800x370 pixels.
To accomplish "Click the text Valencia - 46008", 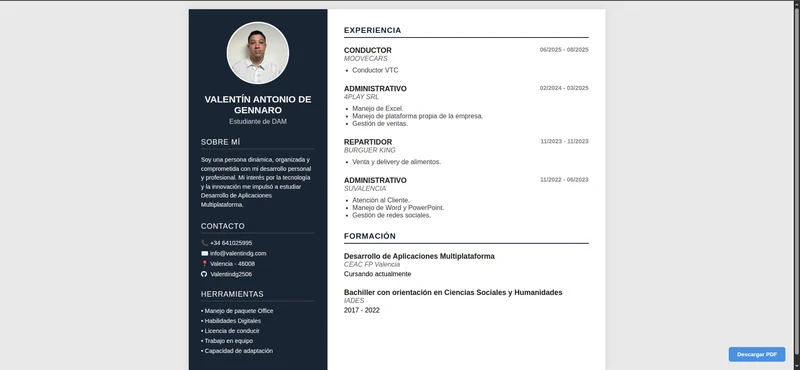I will coord(232,264).
